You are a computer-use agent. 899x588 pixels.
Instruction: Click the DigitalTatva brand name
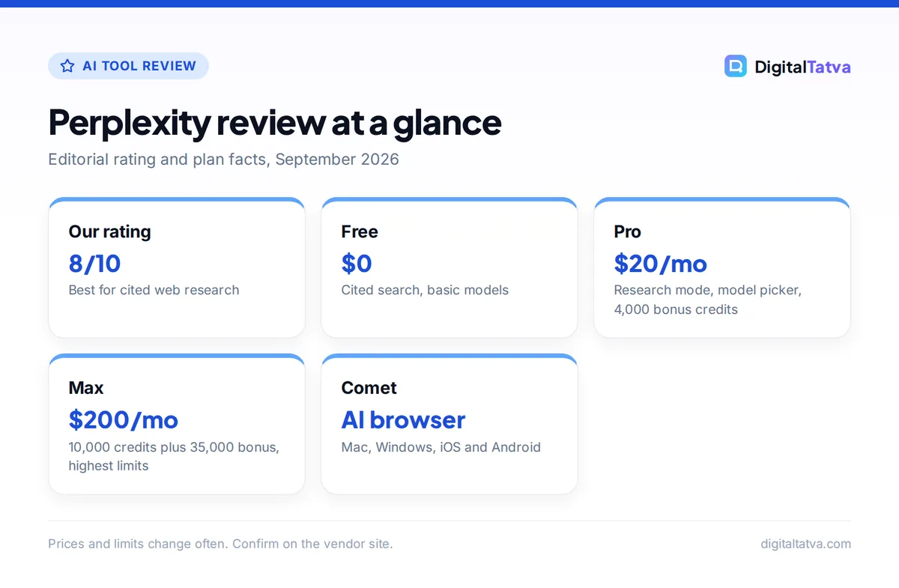click(802, 67)
